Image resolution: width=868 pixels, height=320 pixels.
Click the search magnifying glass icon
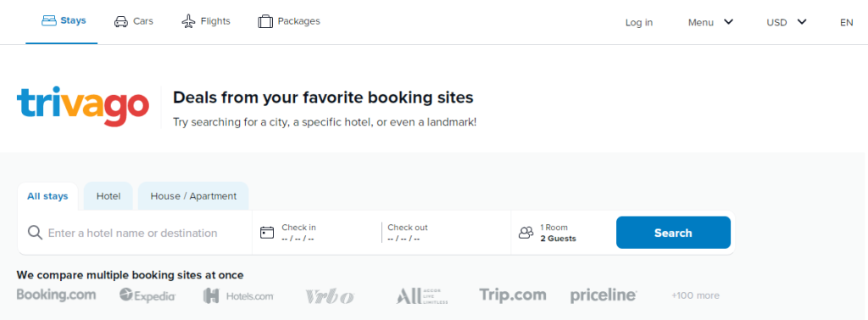[35, 233]
